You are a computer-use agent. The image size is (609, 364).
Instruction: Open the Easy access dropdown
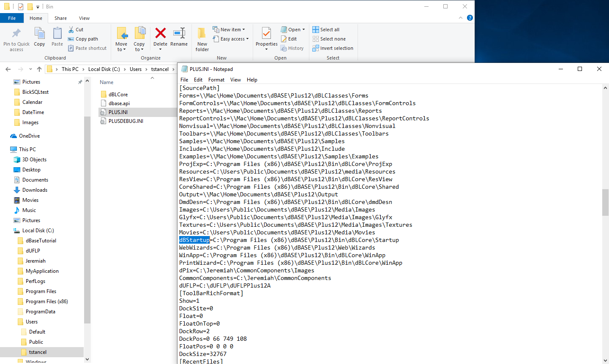pos(247,39)
